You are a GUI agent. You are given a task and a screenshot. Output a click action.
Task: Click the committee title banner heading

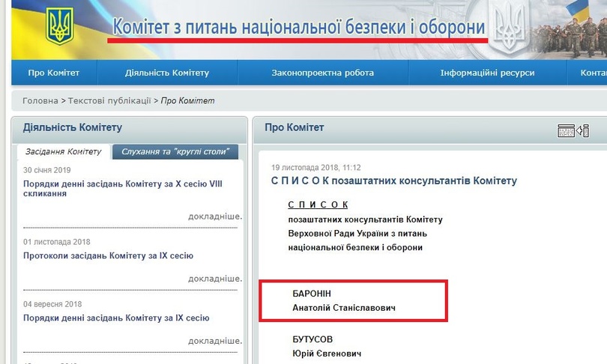tap(298, 28)
